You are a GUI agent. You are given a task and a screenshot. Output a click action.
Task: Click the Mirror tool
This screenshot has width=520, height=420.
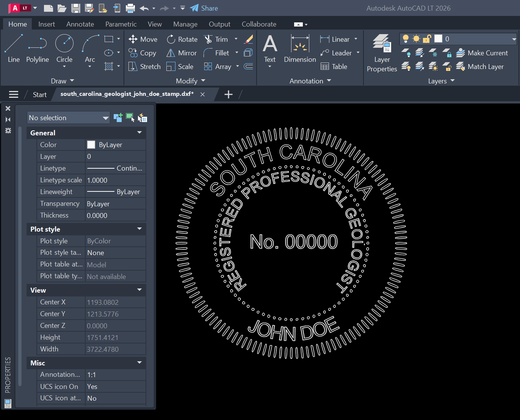pos(182,53)
